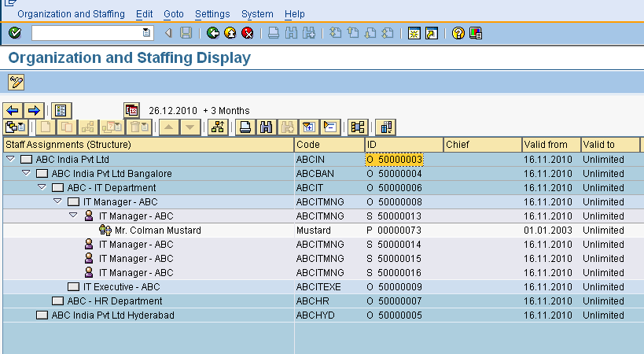Image resolution: width=644 pixels, height=354 pixels.
Task: Click the position icon of row S 50000014
Action: point(89,245)
